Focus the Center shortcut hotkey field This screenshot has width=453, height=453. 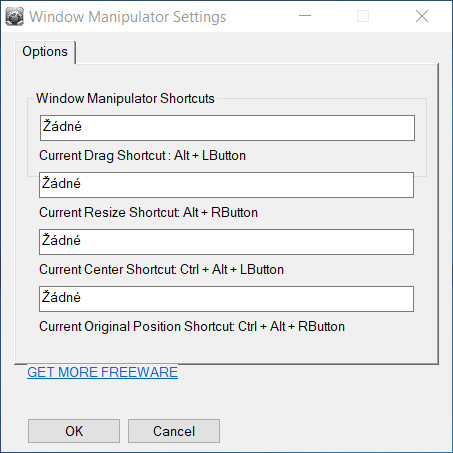coord(227,242)
